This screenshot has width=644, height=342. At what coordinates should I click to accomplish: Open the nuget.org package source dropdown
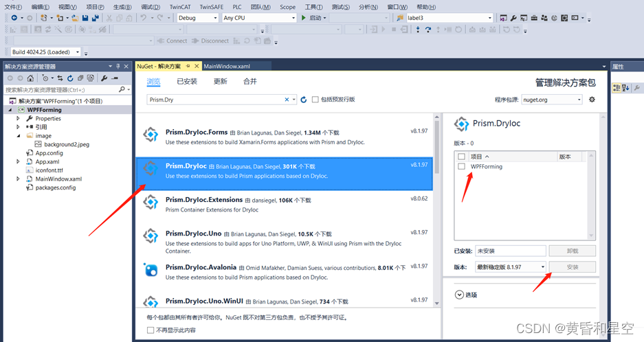(552, 100)
